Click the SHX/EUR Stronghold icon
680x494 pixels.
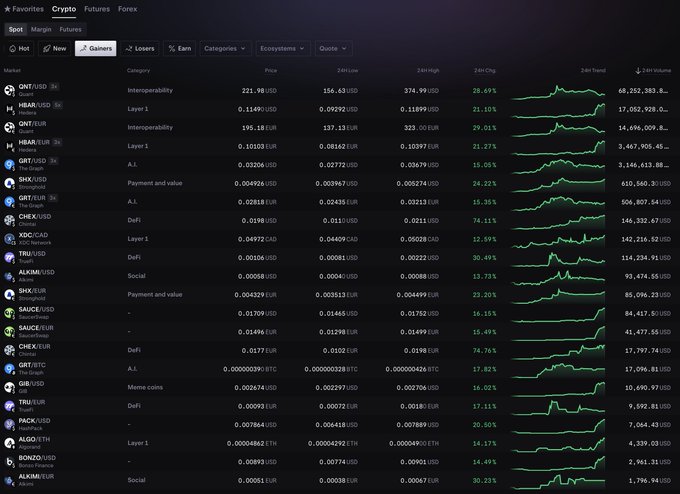tap(10, 294)
